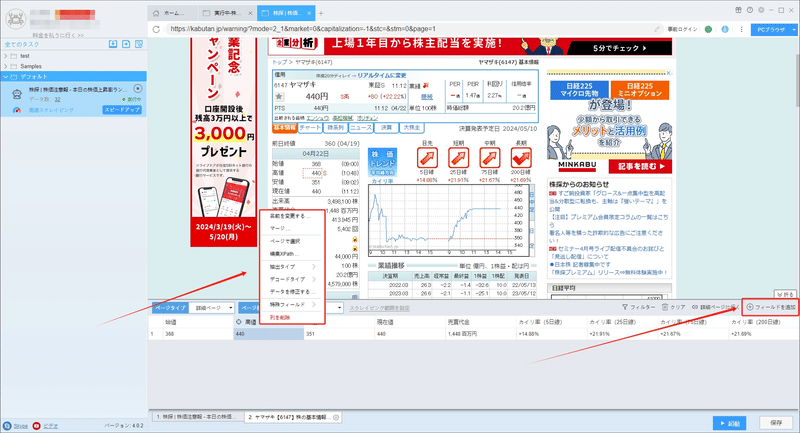Click the スピードアップ button
The width and height of the screenshot is (800, 433).
(x=122, y=110)
